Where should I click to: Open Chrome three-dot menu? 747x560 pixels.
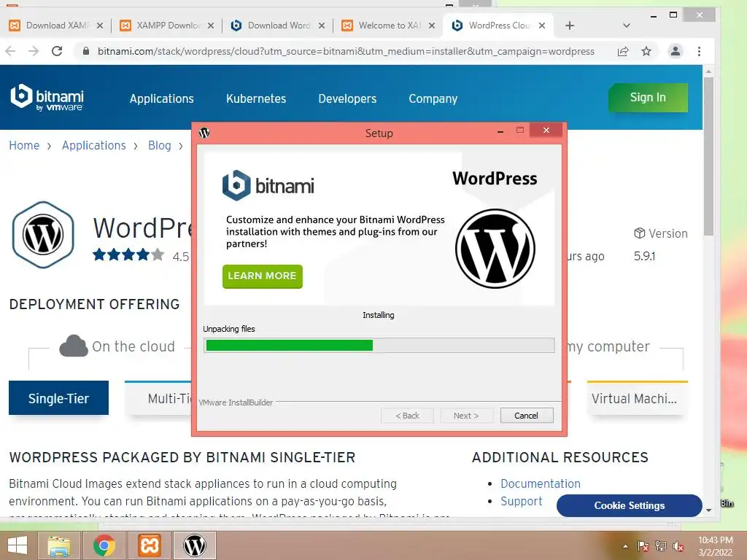[699, 51]
